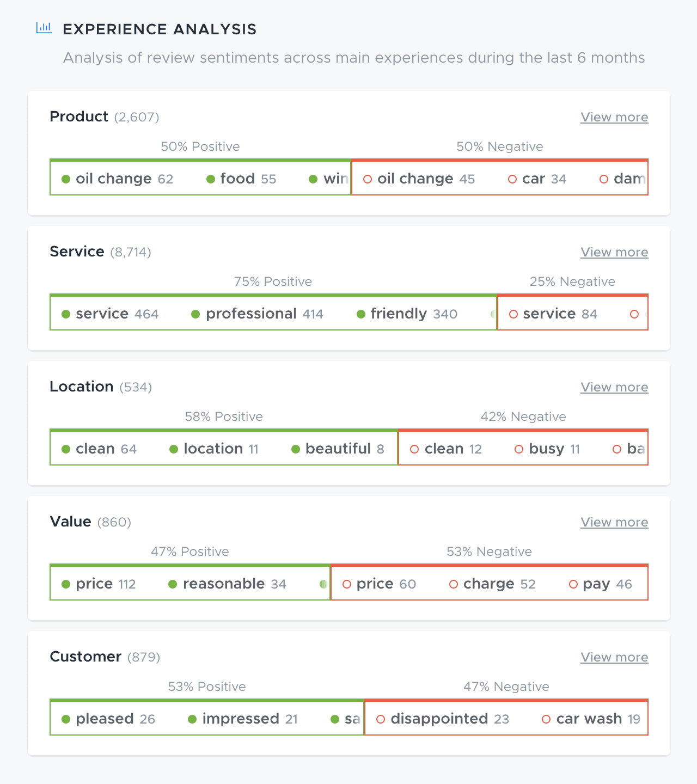Select the green dot beside pleased 26

coord(67,719)
